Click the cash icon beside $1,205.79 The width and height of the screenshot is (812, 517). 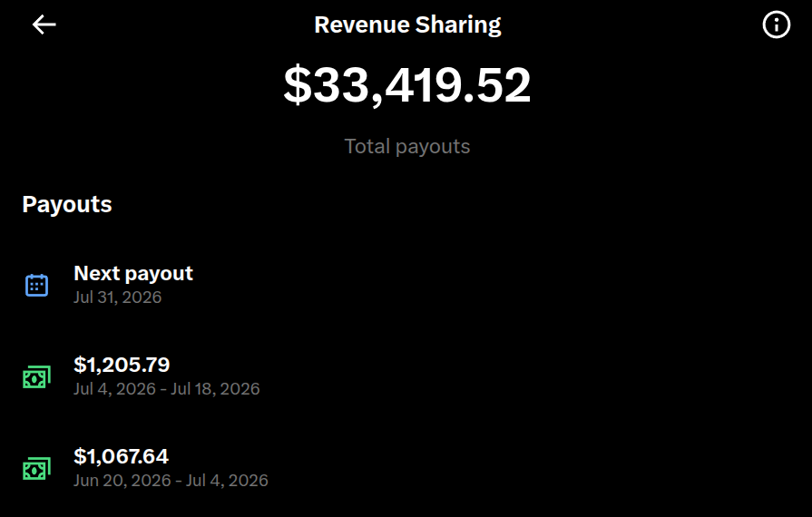tap(37, 376)
